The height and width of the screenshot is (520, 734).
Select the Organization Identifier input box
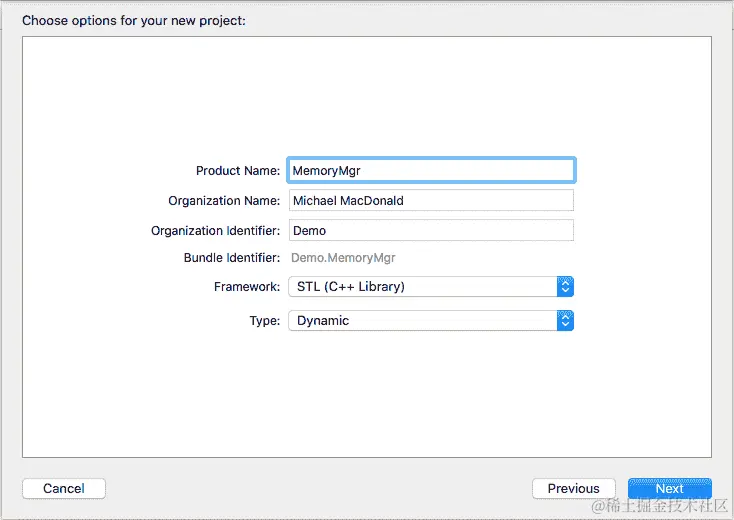pos(431,230)
